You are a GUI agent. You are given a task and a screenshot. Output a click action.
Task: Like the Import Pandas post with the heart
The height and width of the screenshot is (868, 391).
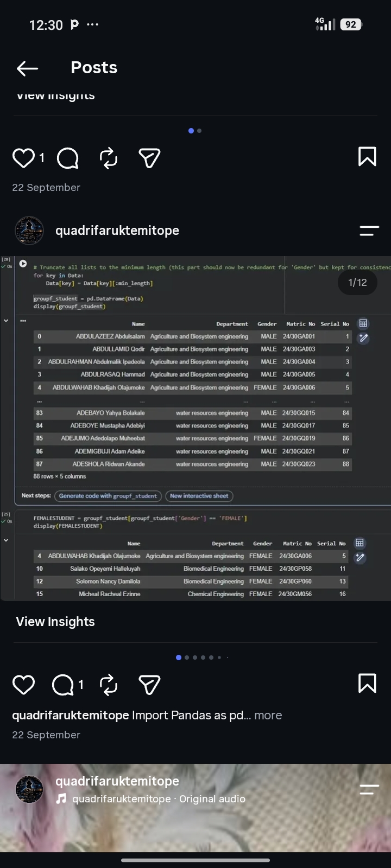point(23,685)
